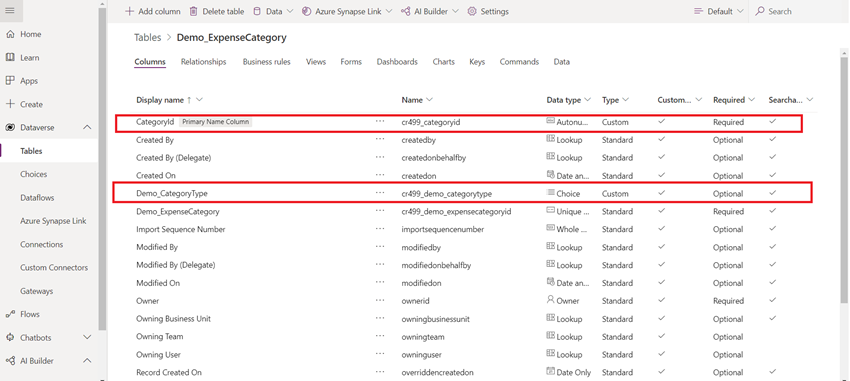Screen dimensions: 850x381
Task: Click the Apps icon in sidebar
Action: [10, 81]
